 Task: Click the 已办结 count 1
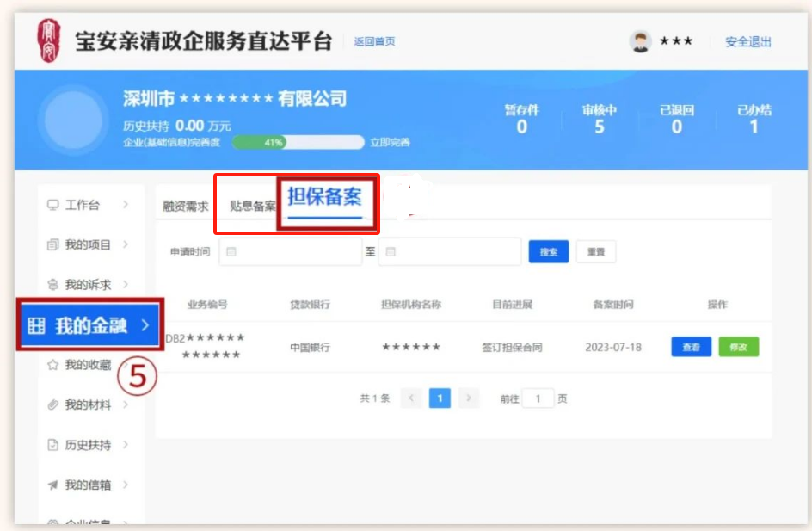pos(754,127)
